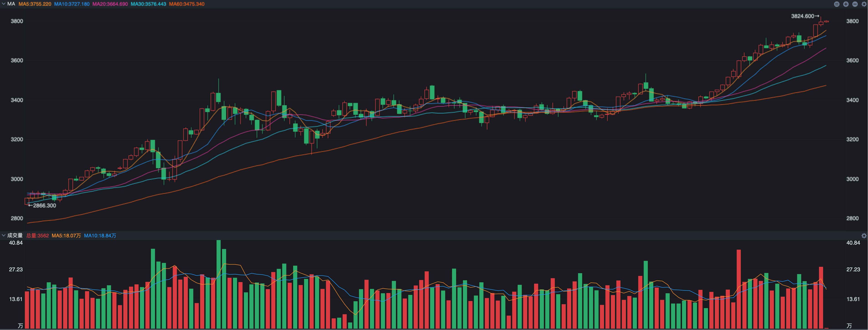The height and width of the screenshot is (330, 868).
Task: Click the 2866.300 low price label
Action: pos(44,205)
